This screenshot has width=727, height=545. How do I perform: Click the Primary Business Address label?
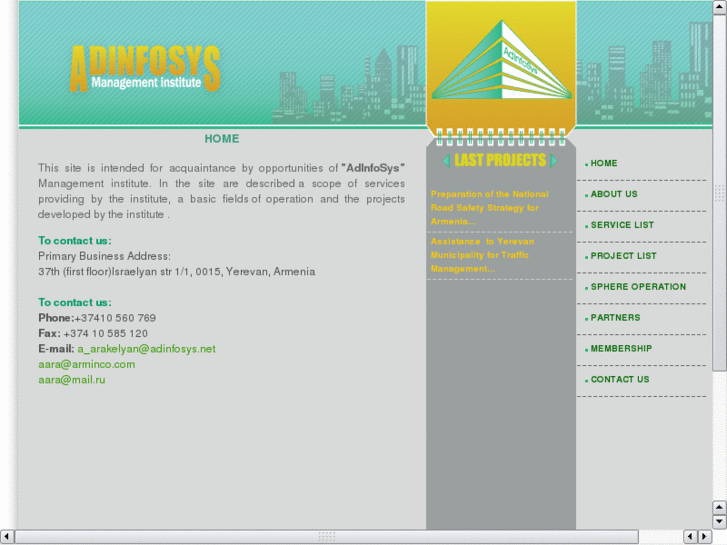pyautogui.click(x=104, y=256)
